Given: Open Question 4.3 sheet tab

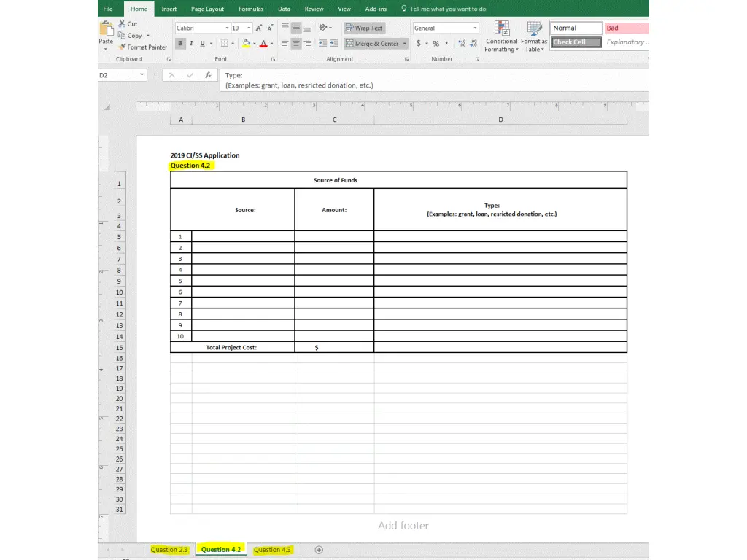Looking at the screenshot, I should [x=272, y=550].
